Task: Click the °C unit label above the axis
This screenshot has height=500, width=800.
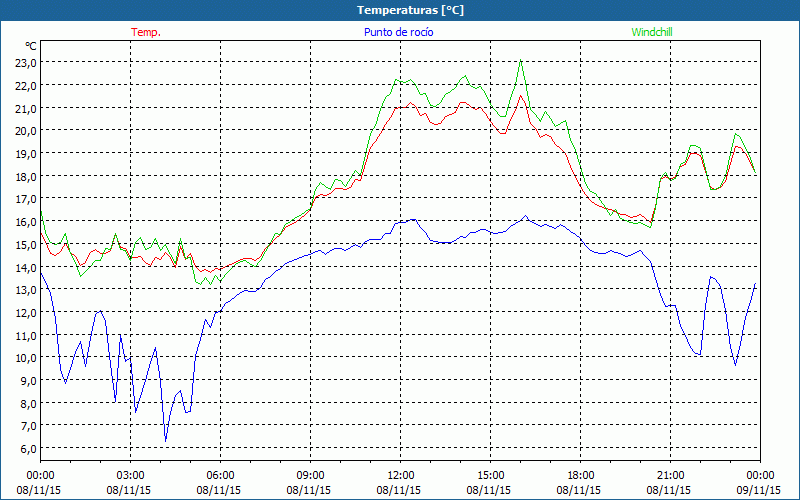Action: [x=31, y=46]
